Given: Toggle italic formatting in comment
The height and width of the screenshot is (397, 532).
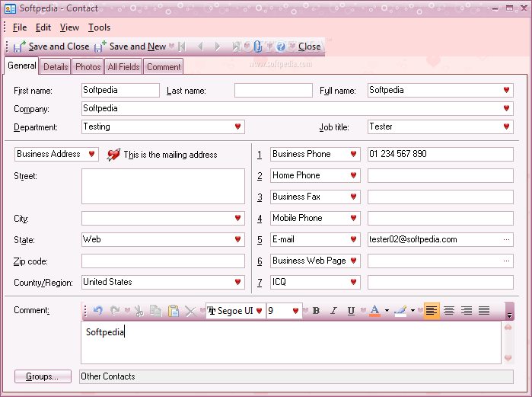Looking at the screenshot, I should [334, 311].
